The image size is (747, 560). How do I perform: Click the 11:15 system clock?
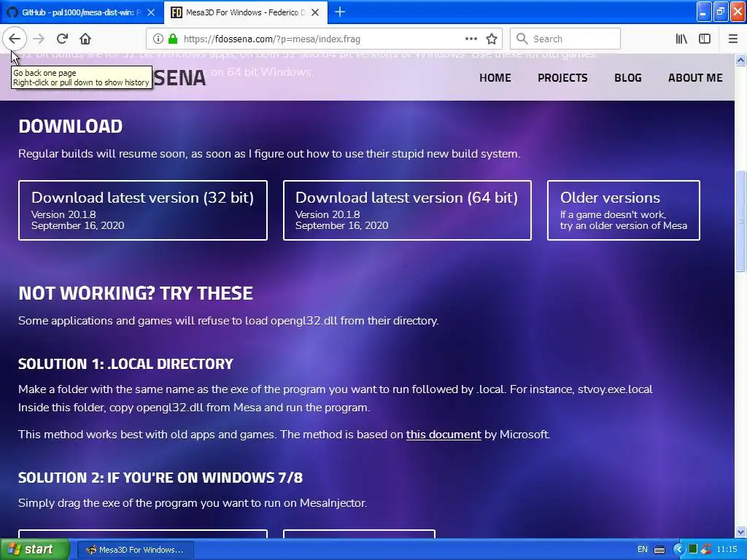click(x=727, y=550)
